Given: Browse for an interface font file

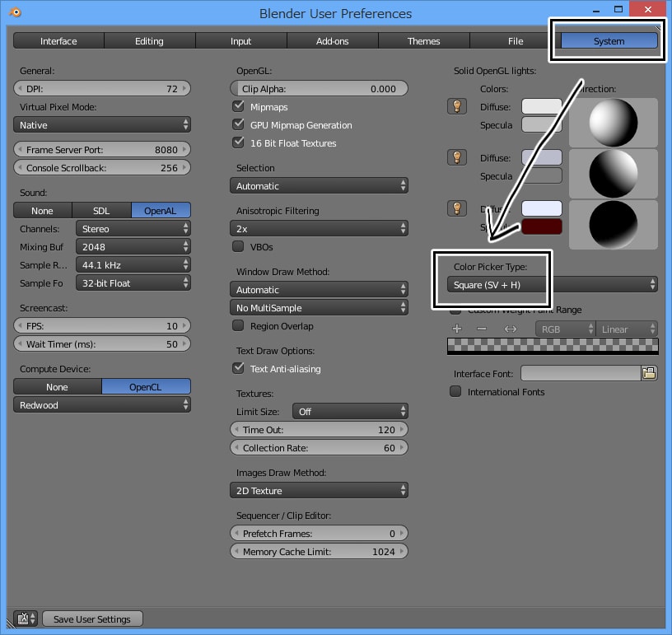Looking at the screenshot, I should point(649,373).
